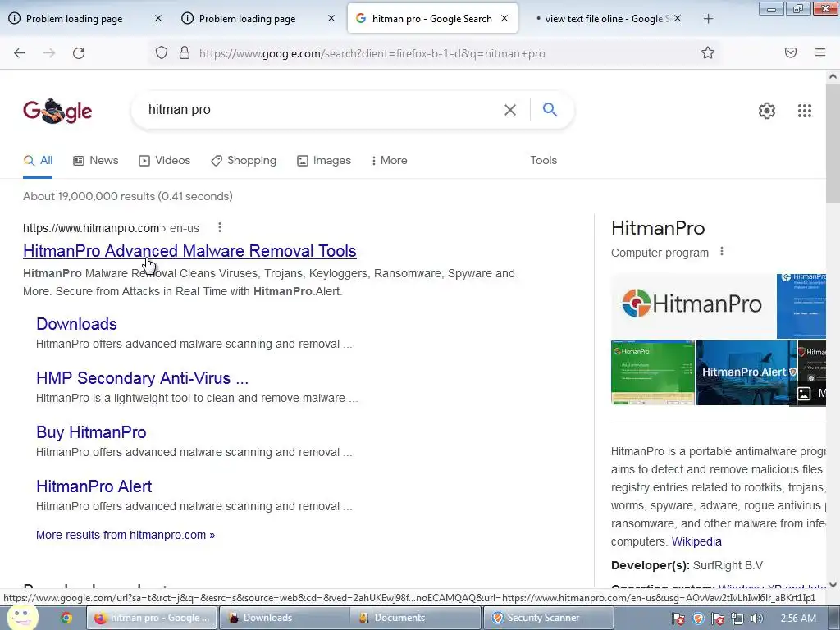Clear the search box with the X

[x=510, y=110]
